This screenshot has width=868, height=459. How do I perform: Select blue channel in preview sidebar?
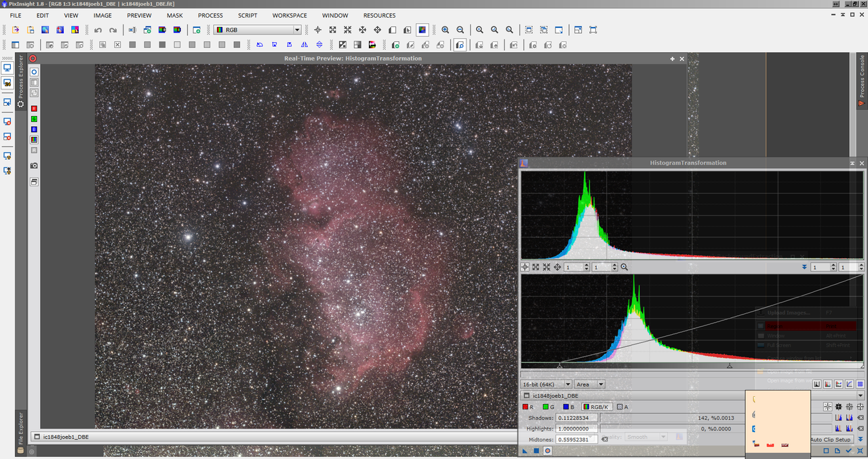(34, 129)
